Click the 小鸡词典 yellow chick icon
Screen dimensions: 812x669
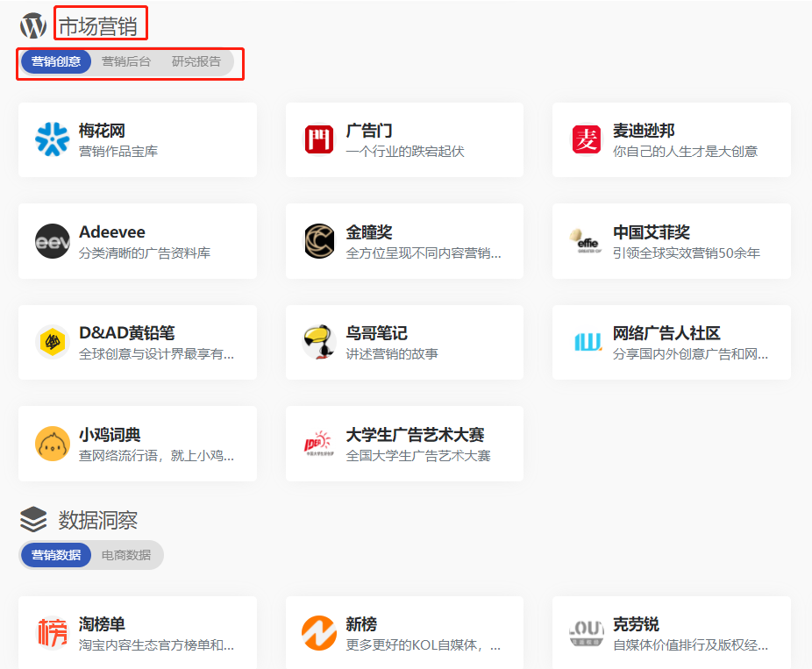(53, 444)
